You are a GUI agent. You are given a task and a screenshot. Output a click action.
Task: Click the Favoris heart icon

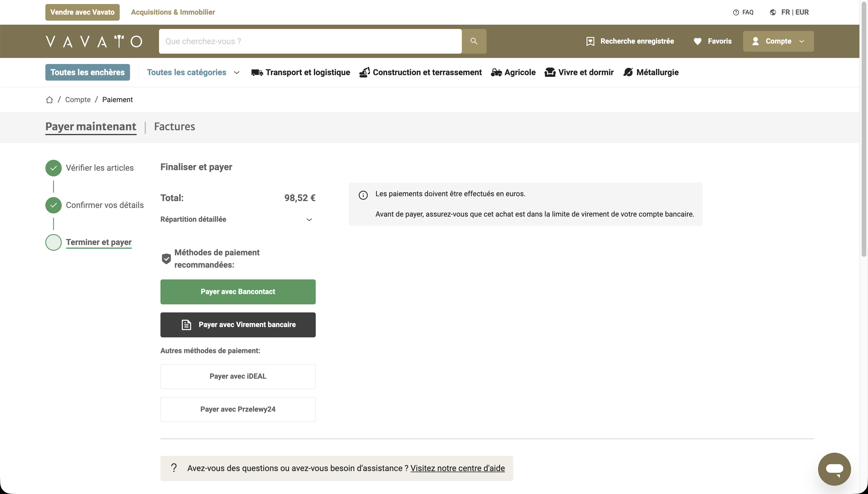pos(697,41)
